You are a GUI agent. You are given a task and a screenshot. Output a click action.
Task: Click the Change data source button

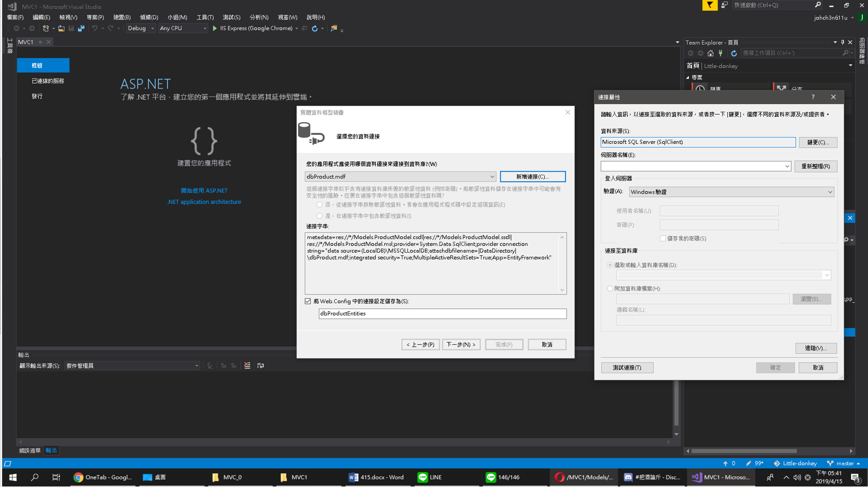(818, 142)
